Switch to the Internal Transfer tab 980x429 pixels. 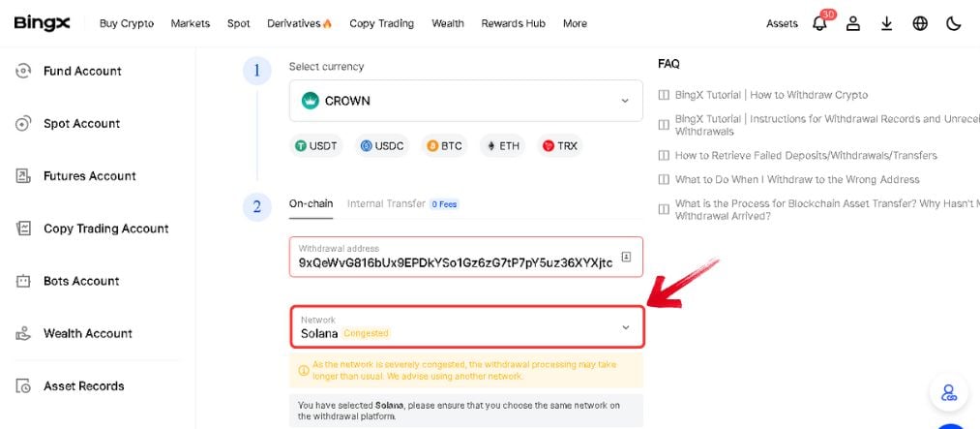pyautogui.click(x=386, y=204)
